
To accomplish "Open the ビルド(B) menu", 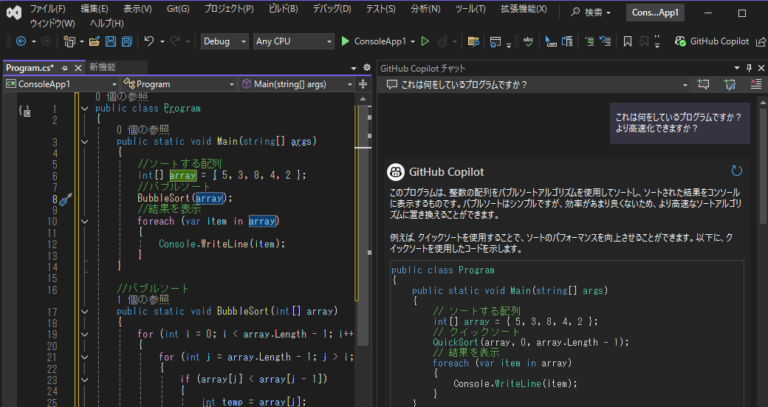I will pos(283,9).
